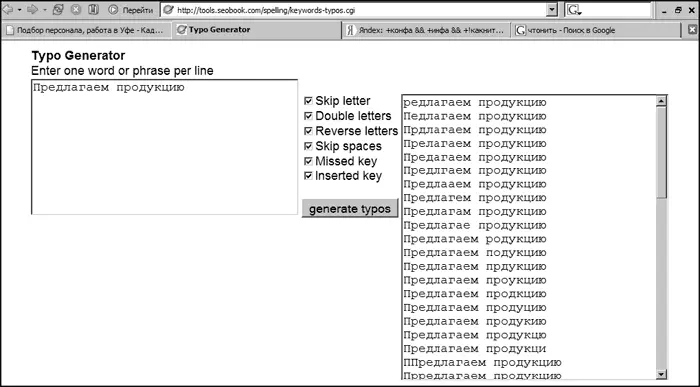Click result line 'Предлагаем проукцию'
700x387 pixels.
click(475, 280)
